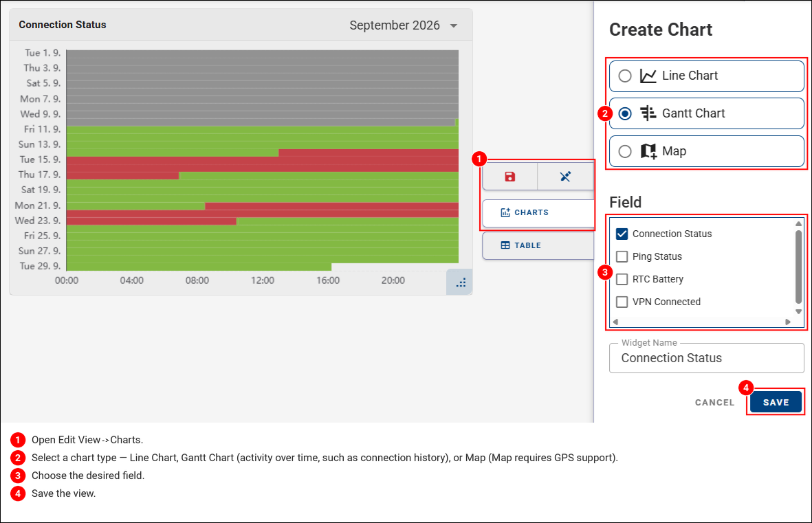The width and height of the screenshot is (812, 523).
Task: Click the Cancel button
Action: click(x=714, y=402)
